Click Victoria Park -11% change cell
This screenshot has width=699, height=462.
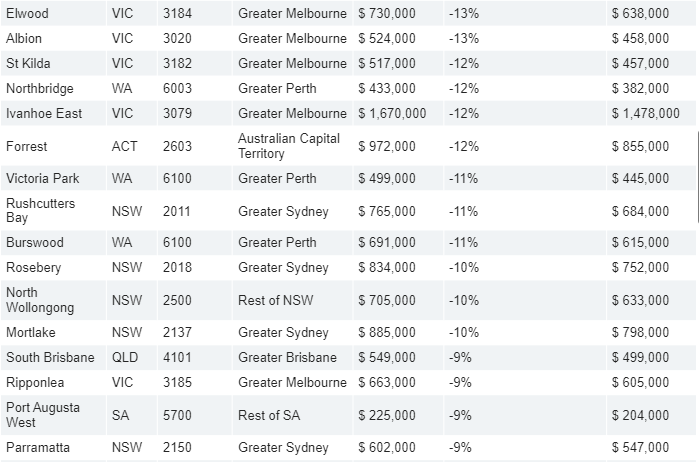pyautogui.click(x=525, y=178)
